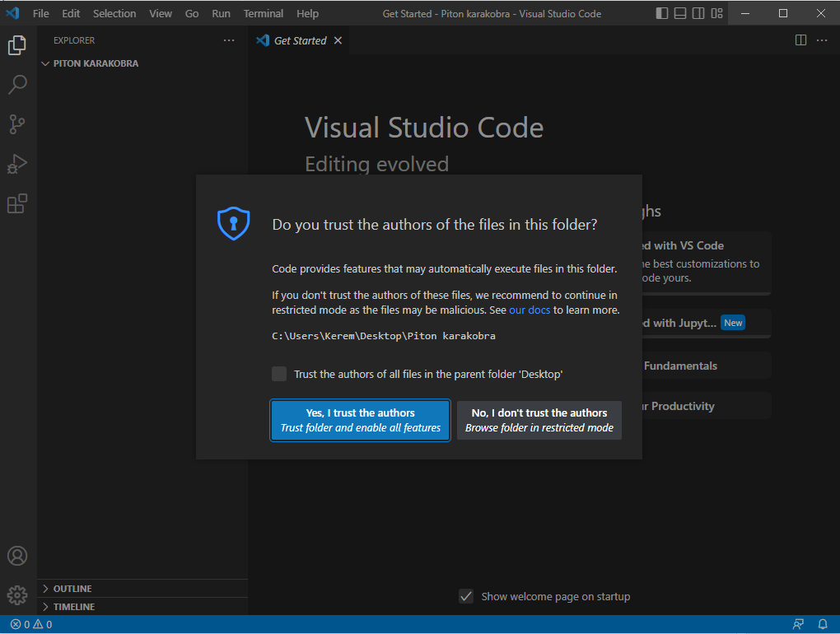
Task: Open notifications bell in status bar
Action: click(x=823, y=624)
